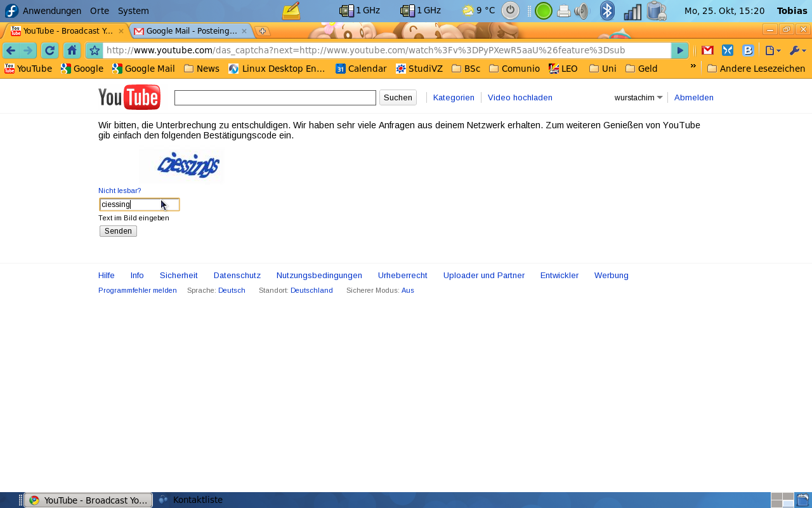Click the captcha text input field
812x508 pixels.
pyautogui.click(x=140, y=204)
